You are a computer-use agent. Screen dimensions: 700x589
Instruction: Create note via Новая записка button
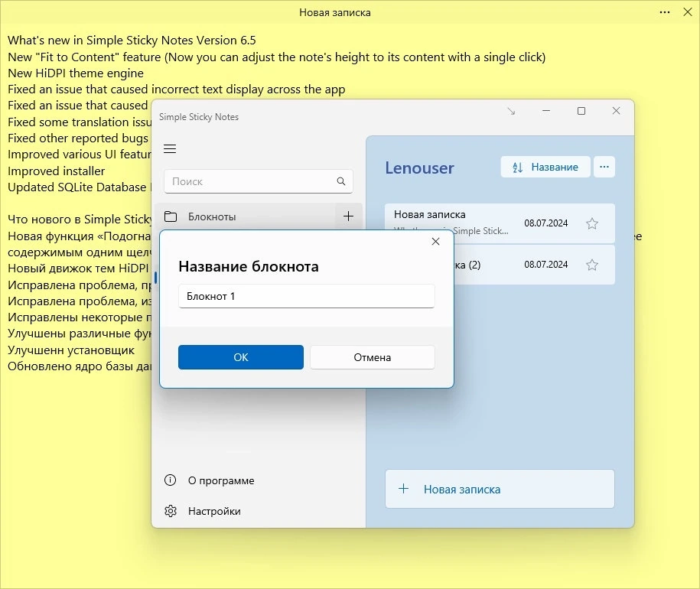[500, 489]
